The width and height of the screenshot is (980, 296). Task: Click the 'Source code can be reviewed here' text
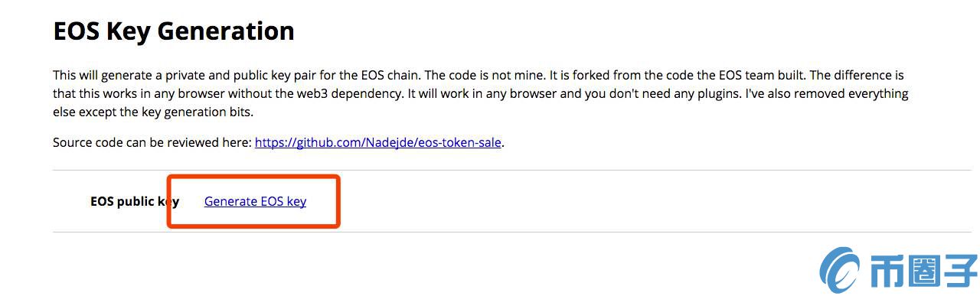pos(152,142)
